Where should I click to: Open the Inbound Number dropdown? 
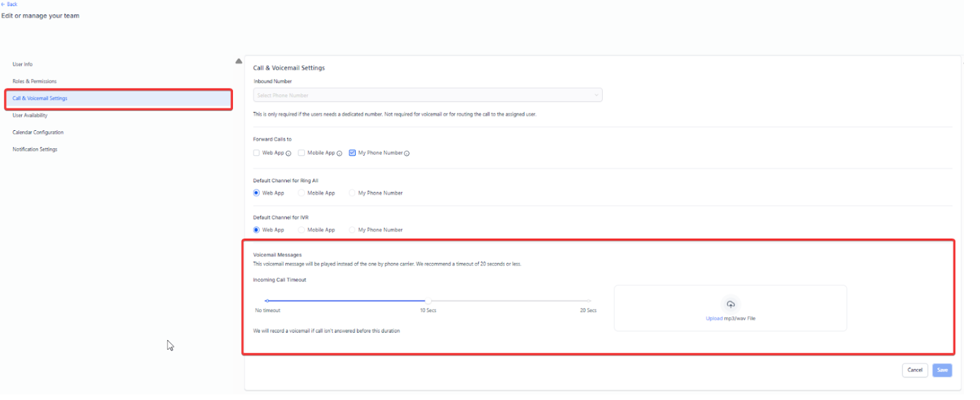click(x=427, y=96)
